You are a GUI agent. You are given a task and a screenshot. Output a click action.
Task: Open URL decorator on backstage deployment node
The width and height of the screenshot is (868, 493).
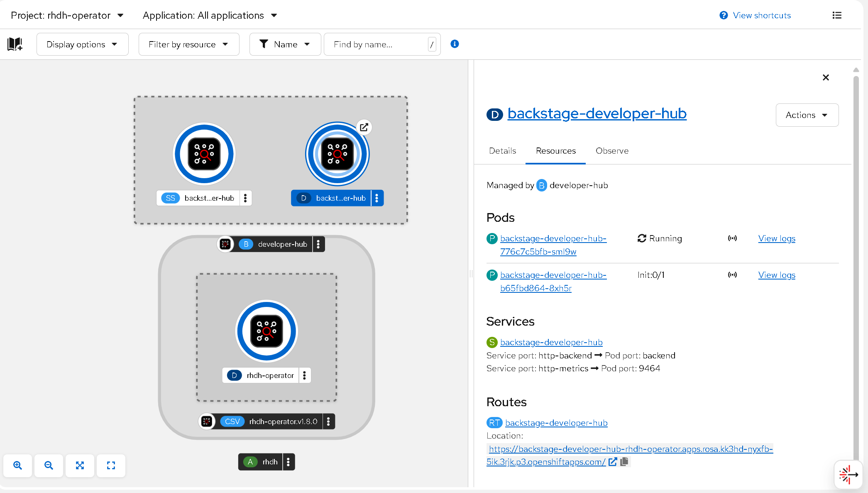(364, 127)
